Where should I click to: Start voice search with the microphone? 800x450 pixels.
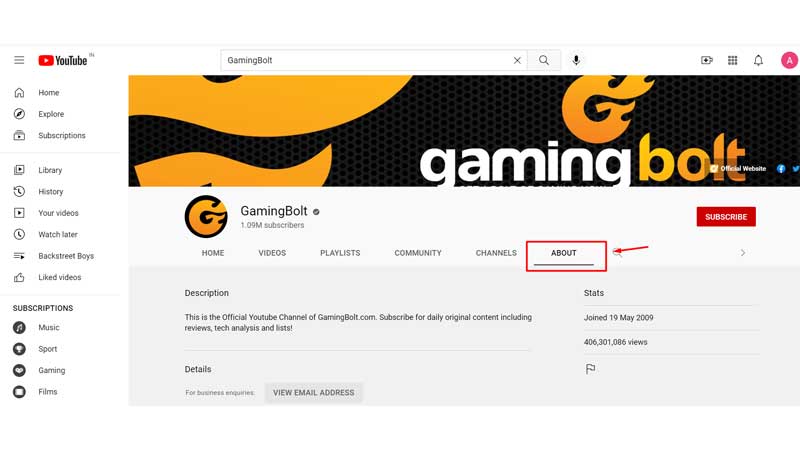[x=576, y=60]
